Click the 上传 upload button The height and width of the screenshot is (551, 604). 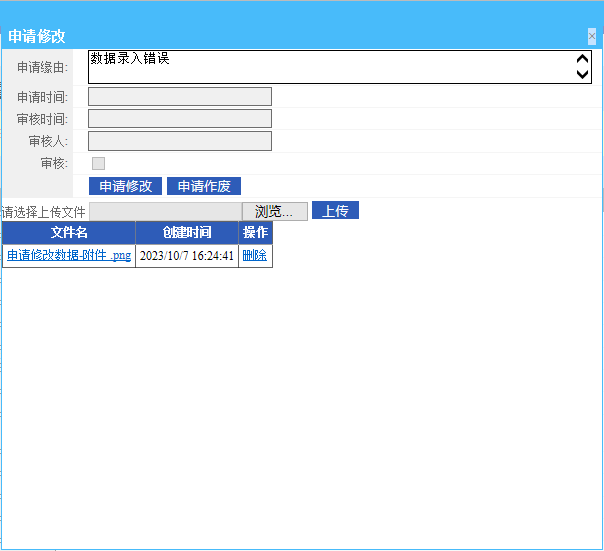click(x=335, y=211)
